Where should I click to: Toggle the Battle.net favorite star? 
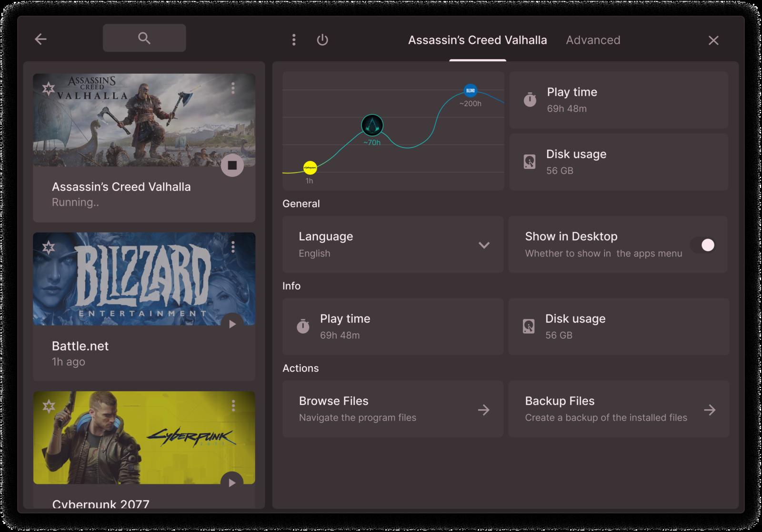coord(49,247)
